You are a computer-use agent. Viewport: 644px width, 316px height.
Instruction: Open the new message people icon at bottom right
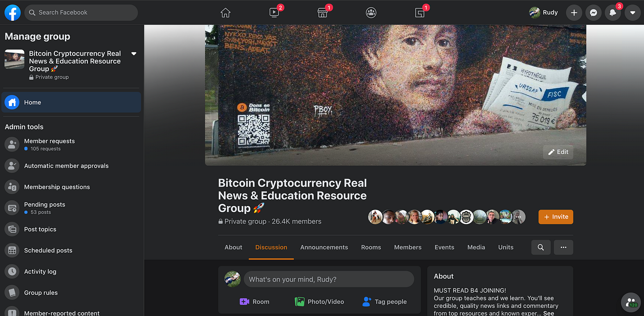click(x=631, y=302)
